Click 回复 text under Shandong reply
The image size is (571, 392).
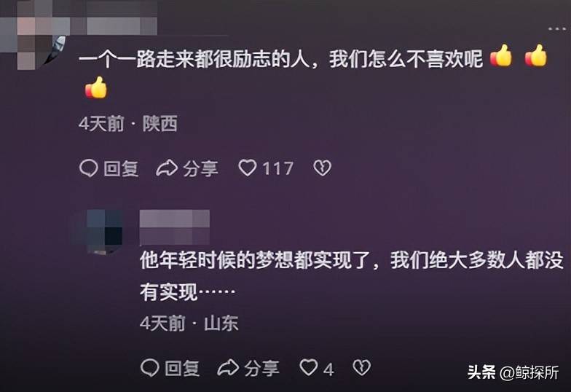point(182,368)
